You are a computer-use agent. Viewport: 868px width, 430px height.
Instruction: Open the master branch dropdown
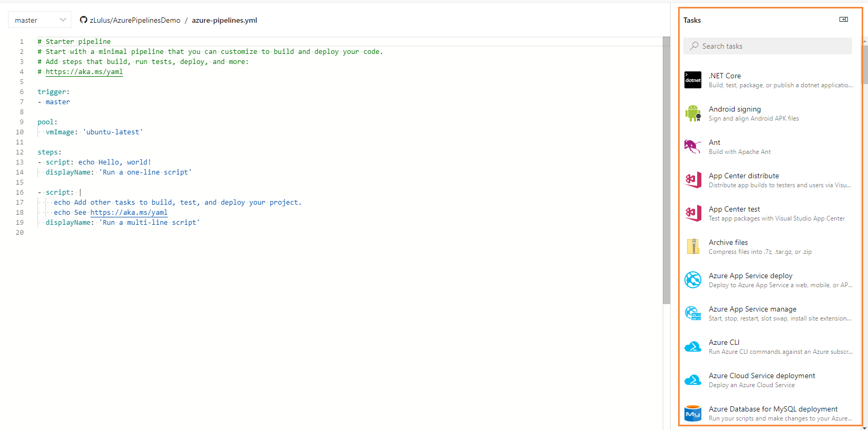click(40, 20)
